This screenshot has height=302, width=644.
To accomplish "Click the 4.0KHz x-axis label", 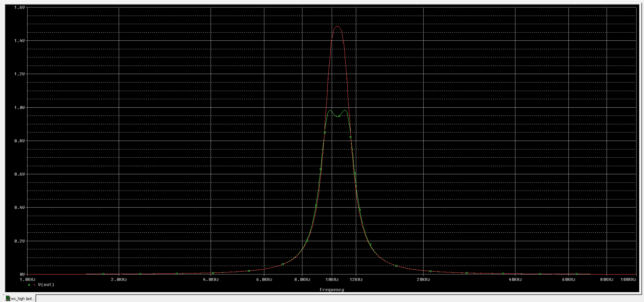I will pyautogui.click(x=211, y=280).
